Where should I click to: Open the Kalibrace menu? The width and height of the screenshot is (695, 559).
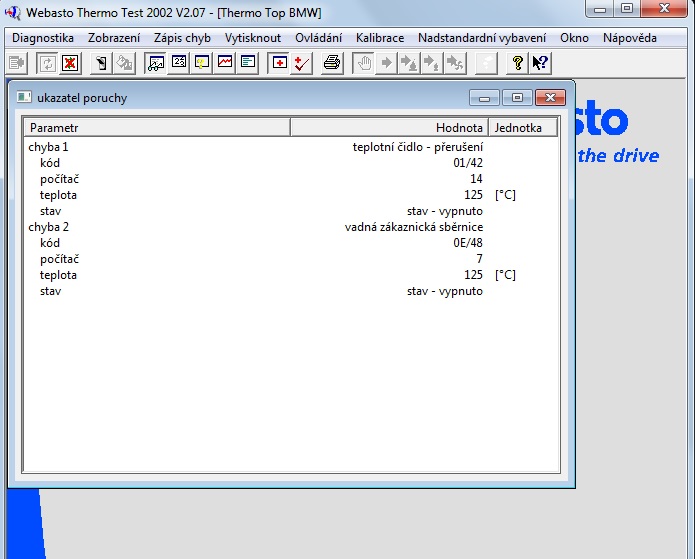pos(380,38)
